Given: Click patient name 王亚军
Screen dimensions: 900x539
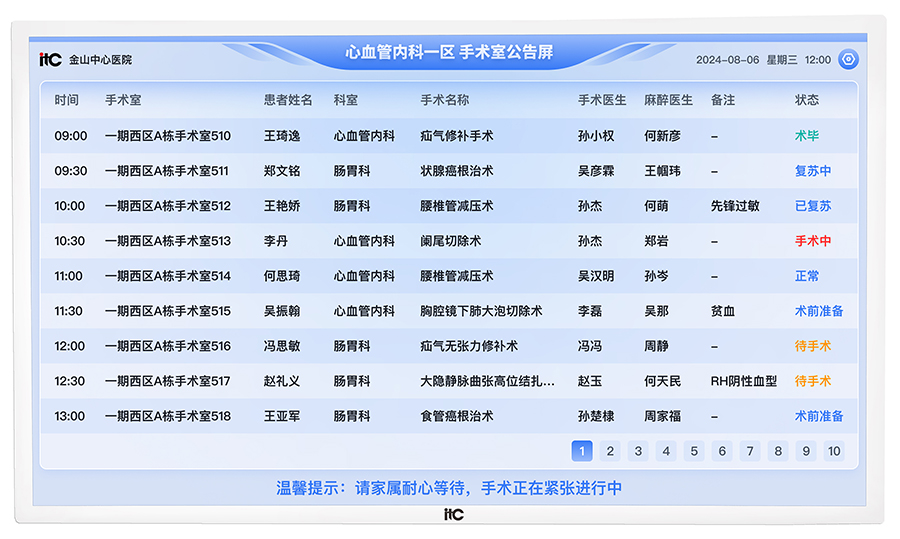Looking at the screenshot, I should 282,416.
